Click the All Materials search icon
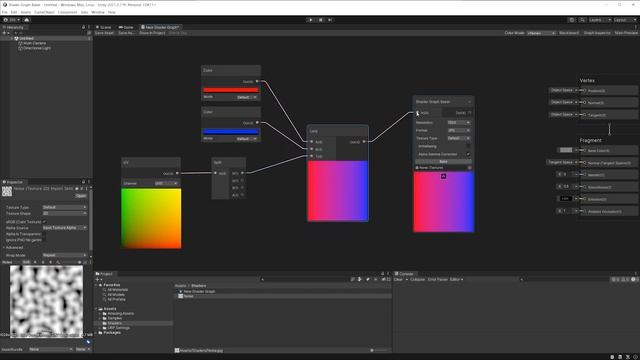This screenshot has height=360, width=640. (x=105, y=290)
